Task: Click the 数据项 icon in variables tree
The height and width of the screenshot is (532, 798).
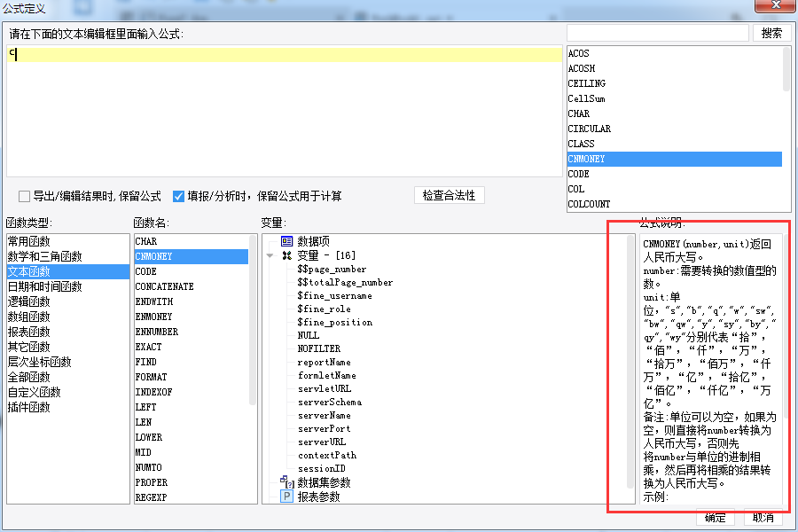Action: (x=287, y=241)
